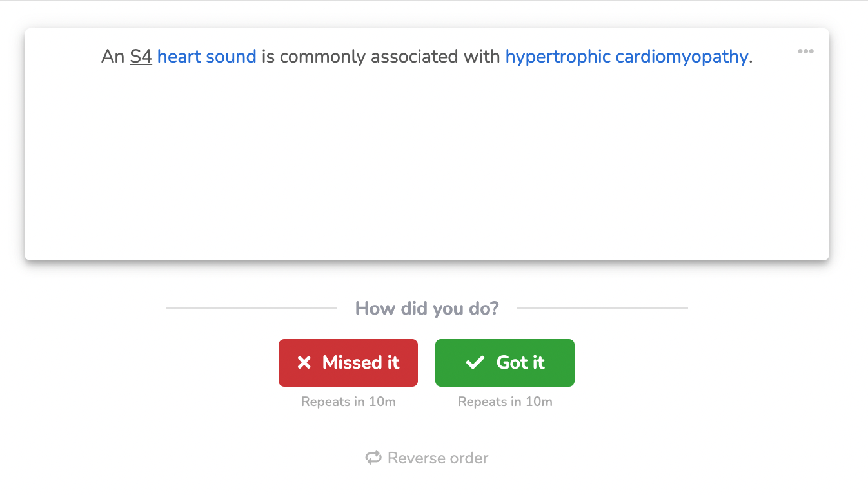Click Repeats in 10m under Missed it

tap(348, 402)
